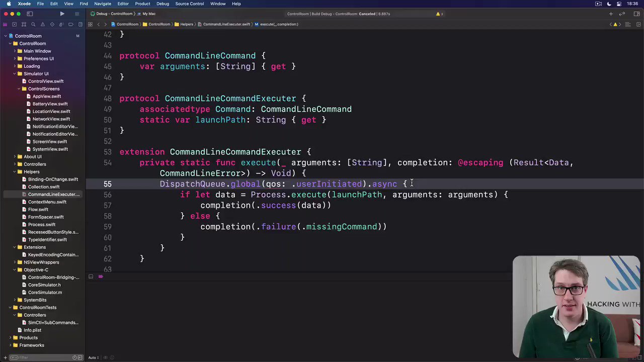This screenshot has width=644, height=362.
Task: Click the Stop button in the toolbar
Action: coord(77,14)
